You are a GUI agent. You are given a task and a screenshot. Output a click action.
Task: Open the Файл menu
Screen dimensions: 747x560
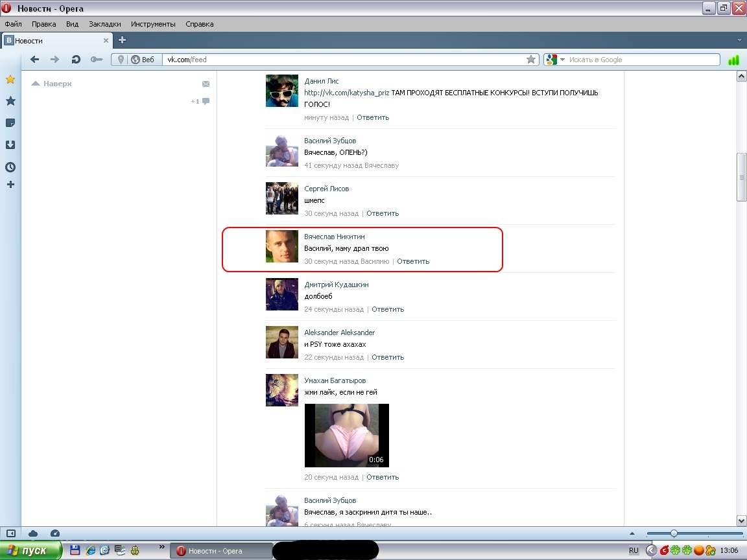pyautogui.click(x=14, y=24)
